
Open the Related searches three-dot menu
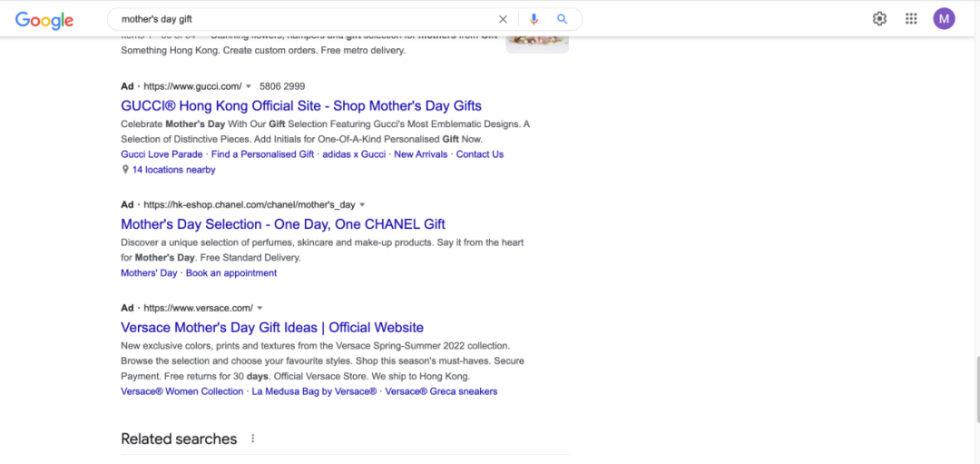click(x=253, y=439)
